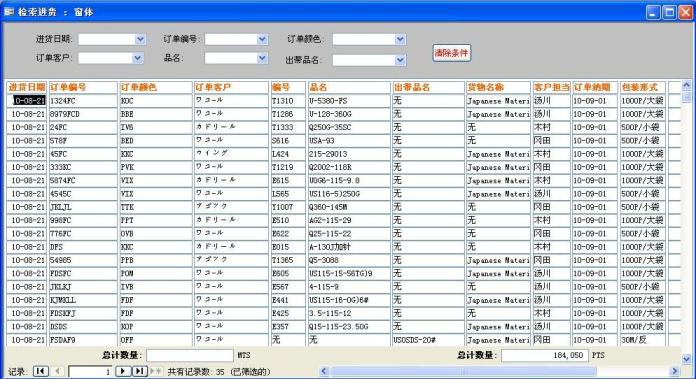Viewport: 696px width, 379px height.
Task: Click the 编号 column header
Action: [288, 87]
